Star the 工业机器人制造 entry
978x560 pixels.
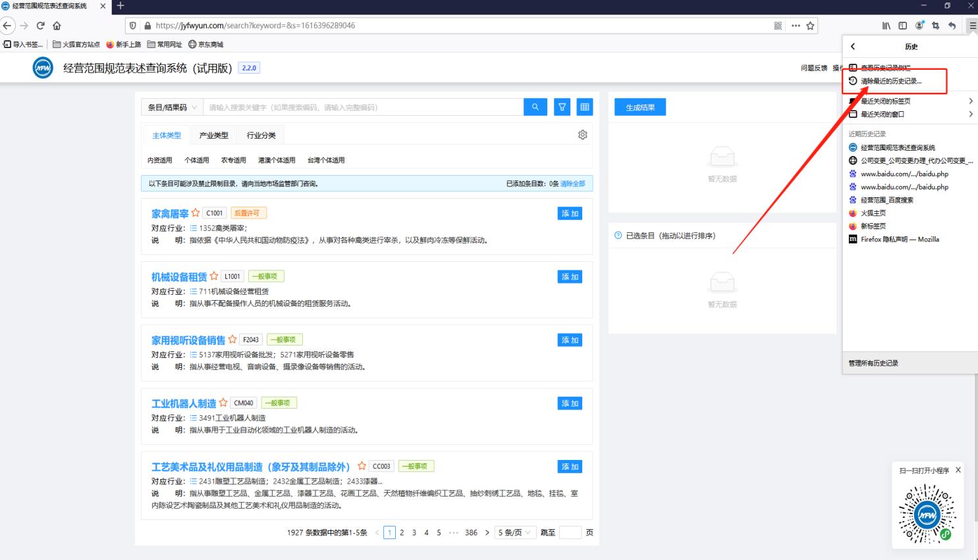pos(223,403)
